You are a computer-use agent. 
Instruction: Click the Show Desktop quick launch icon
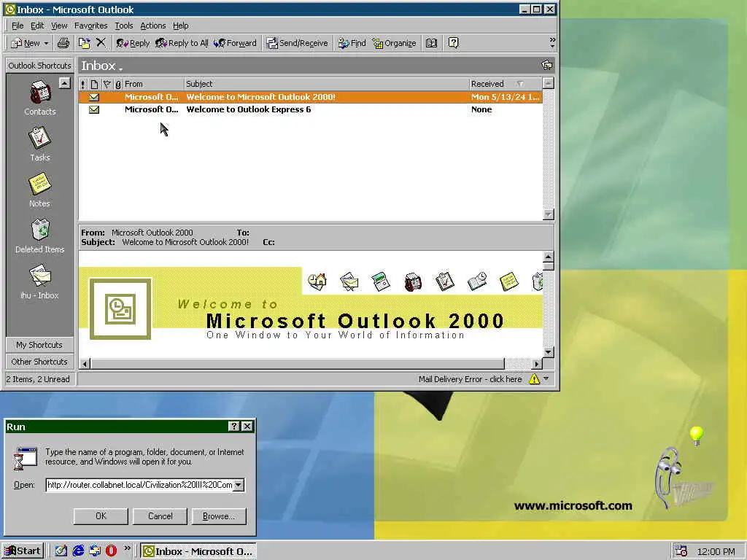[x=61, y=551]
